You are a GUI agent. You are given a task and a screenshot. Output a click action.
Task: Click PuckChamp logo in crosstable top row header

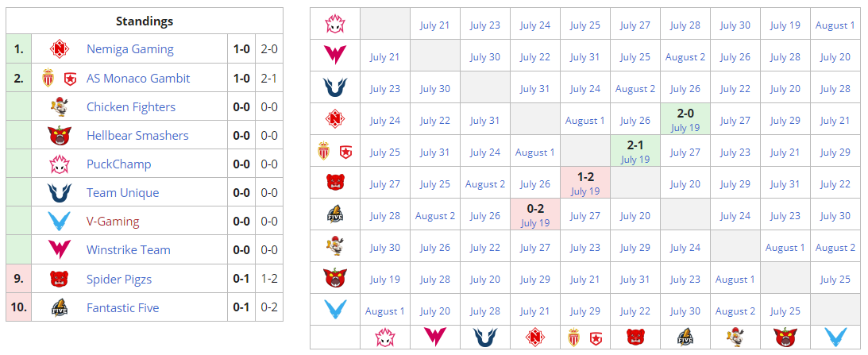pos(334,25)
